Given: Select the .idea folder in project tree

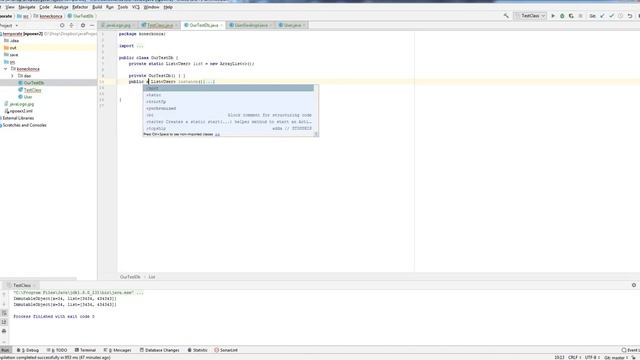Looking at the screenshot, I should click(x=11, y=41).
